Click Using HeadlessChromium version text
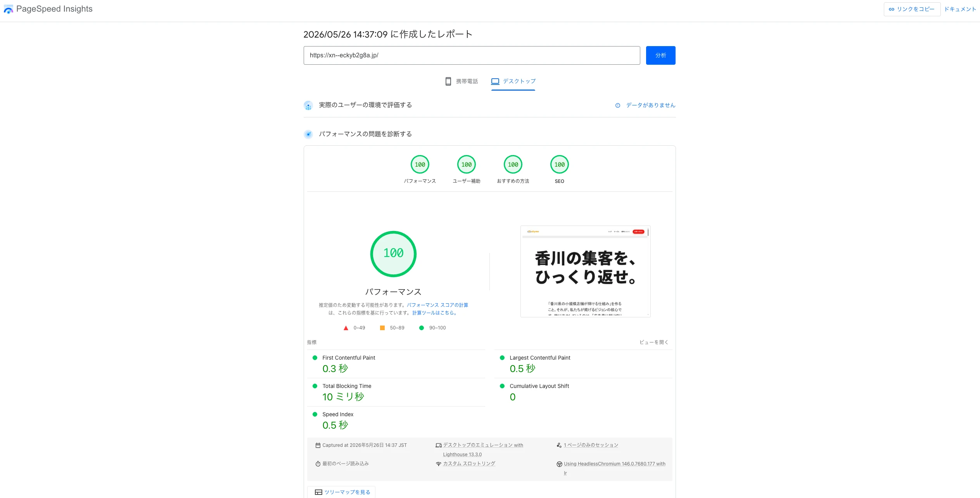Image resolution: width=980 pixels, height=498 pixels. (x=614, y=469)
